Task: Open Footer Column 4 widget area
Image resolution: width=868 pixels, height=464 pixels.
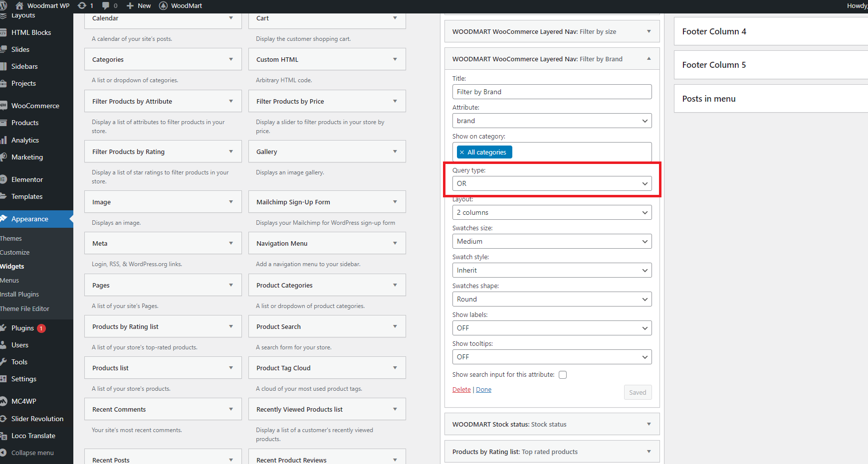Action: click(x=771, y=31)
